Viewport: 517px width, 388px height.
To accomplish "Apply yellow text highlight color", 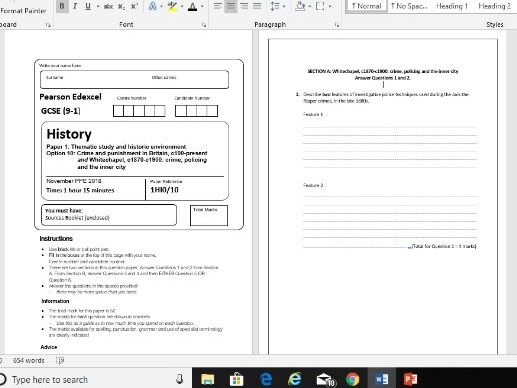I will pos(172,6).
